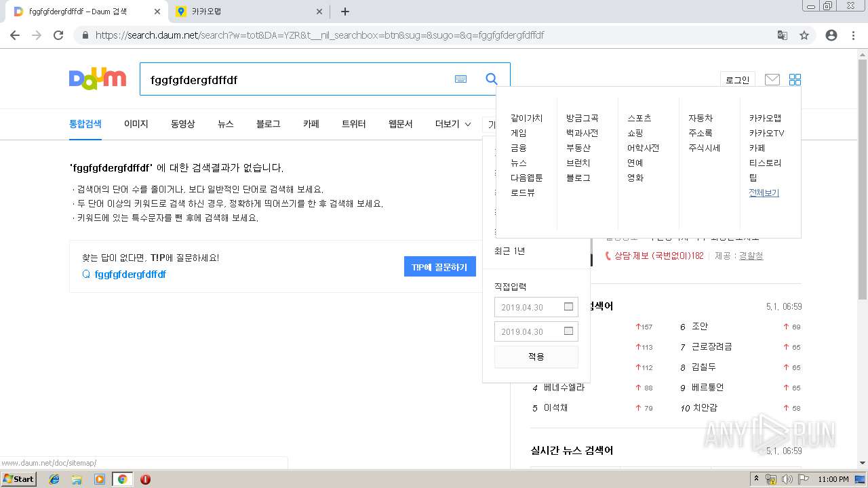Open 주식시세 service link
Screen dimensions: 868x488
click(x=704, y=148)
